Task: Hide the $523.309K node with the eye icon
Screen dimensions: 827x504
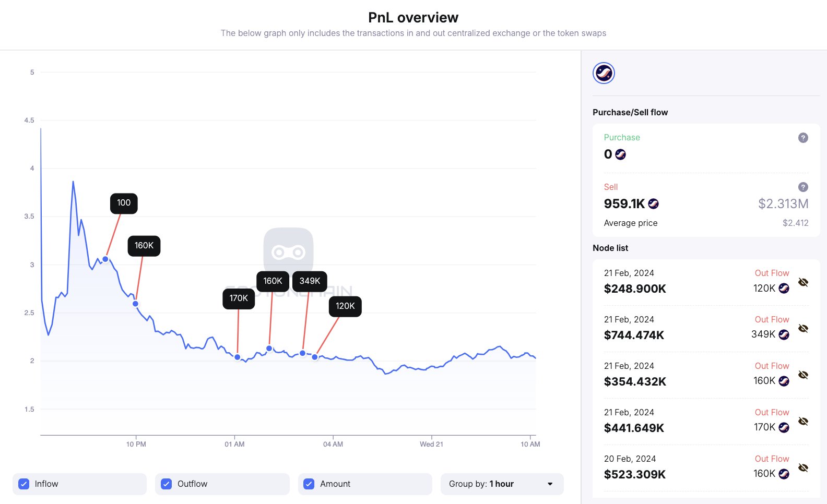Action: [x=803, y=468]
